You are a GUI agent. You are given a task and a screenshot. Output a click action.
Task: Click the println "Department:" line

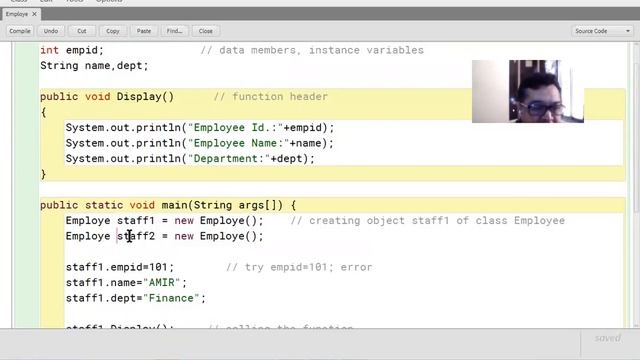click(x=190, y=159)
